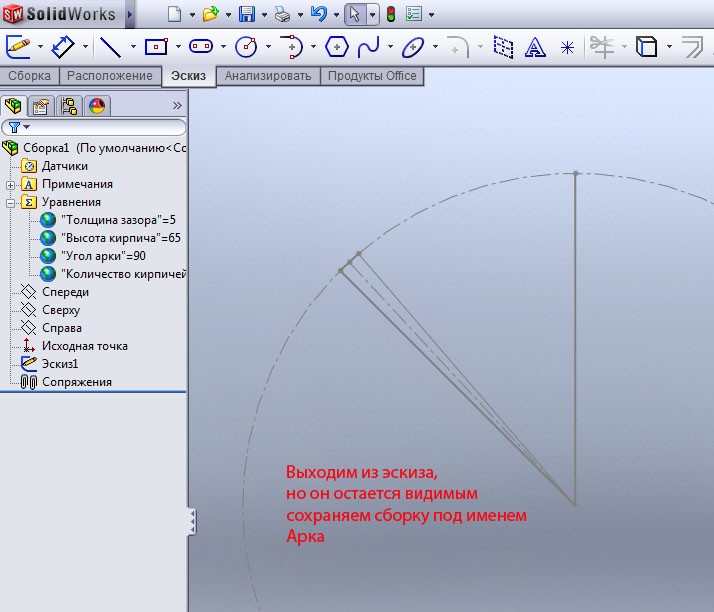
Task: Open the Sketch Text tool
Action: pos(536,46)
